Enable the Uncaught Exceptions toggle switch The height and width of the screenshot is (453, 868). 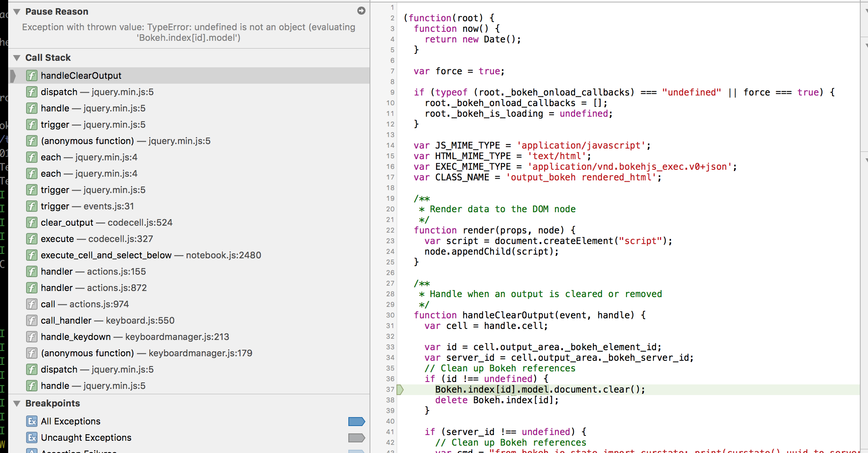tap(356, 437)
